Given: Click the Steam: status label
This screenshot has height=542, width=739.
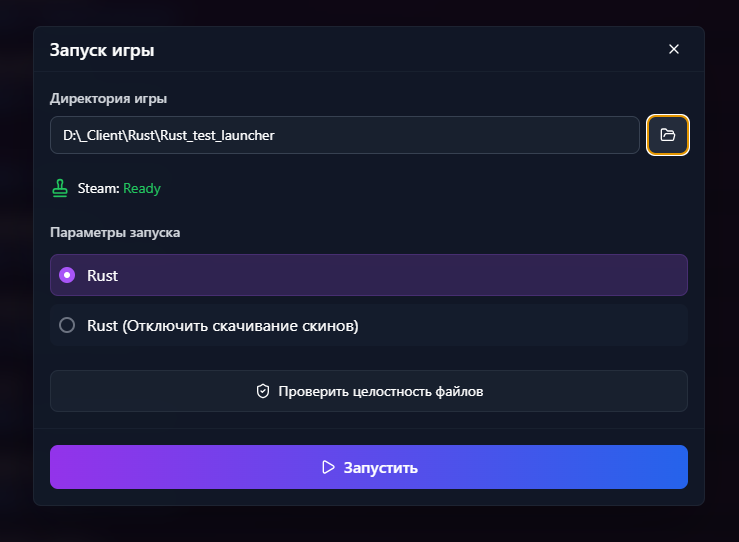Looking at the screenshot, I should point(98,188).
